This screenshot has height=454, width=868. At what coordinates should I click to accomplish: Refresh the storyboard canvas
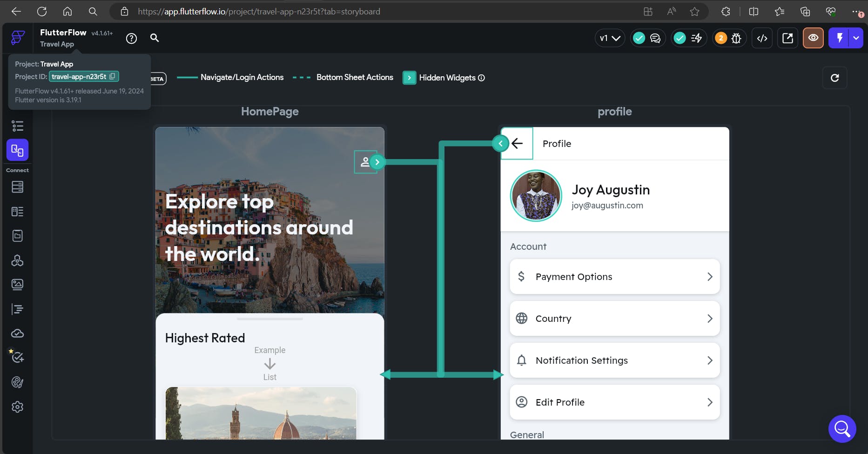coord(835,78)
